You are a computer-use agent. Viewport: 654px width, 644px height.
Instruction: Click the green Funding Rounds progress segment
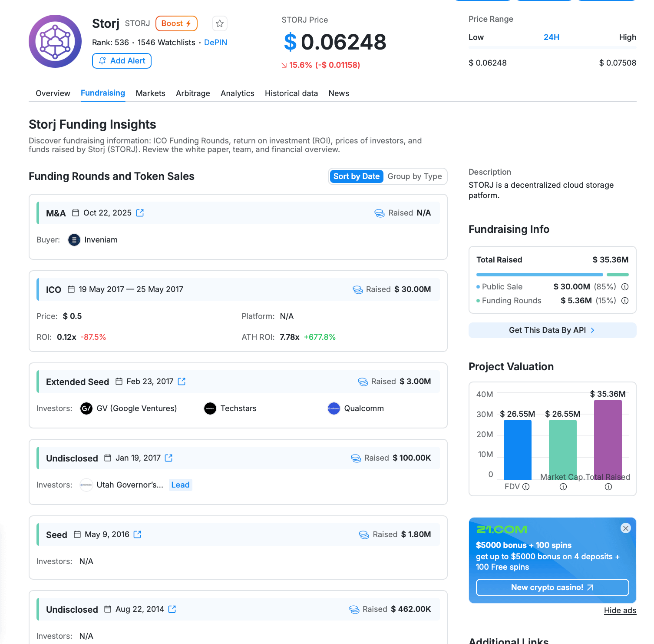(x=618, y=275)
